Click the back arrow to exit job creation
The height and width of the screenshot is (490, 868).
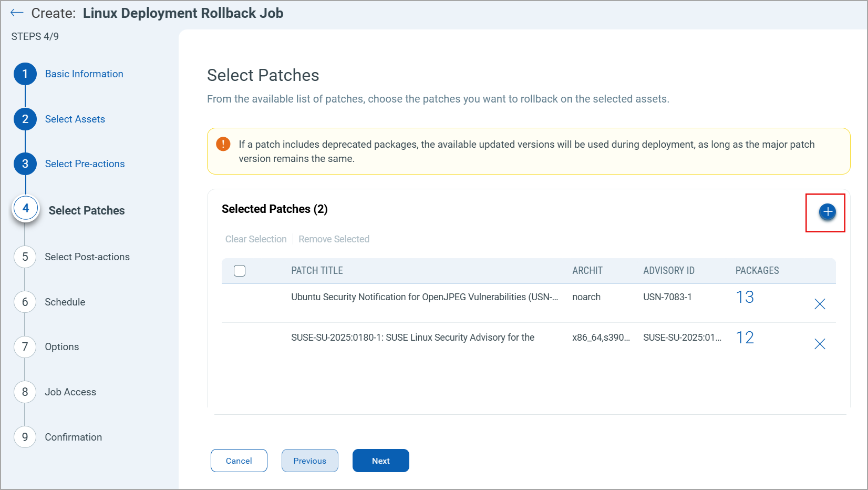coord(16,12)
